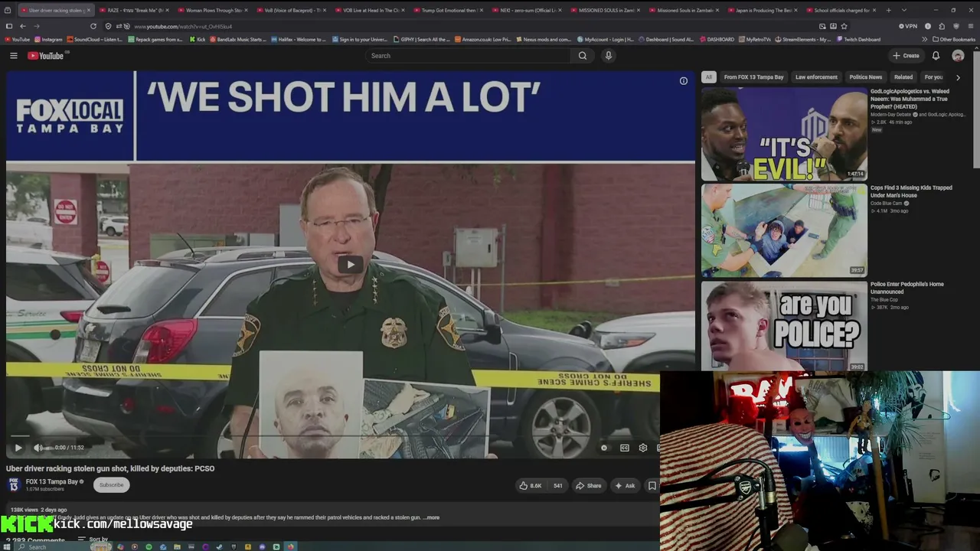Focus the YouTube search field
The image size is (980, 551).
point(467,56)
